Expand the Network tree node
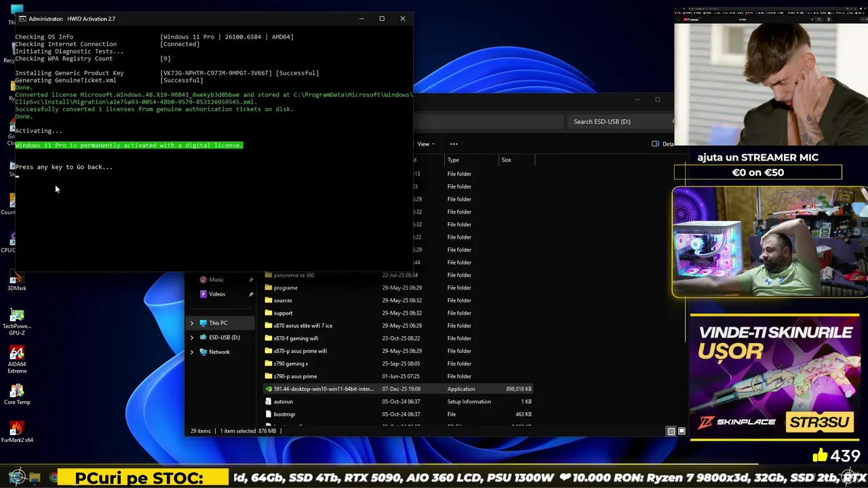This screenshot has height=488, width=868. click(x=192, y=352)
